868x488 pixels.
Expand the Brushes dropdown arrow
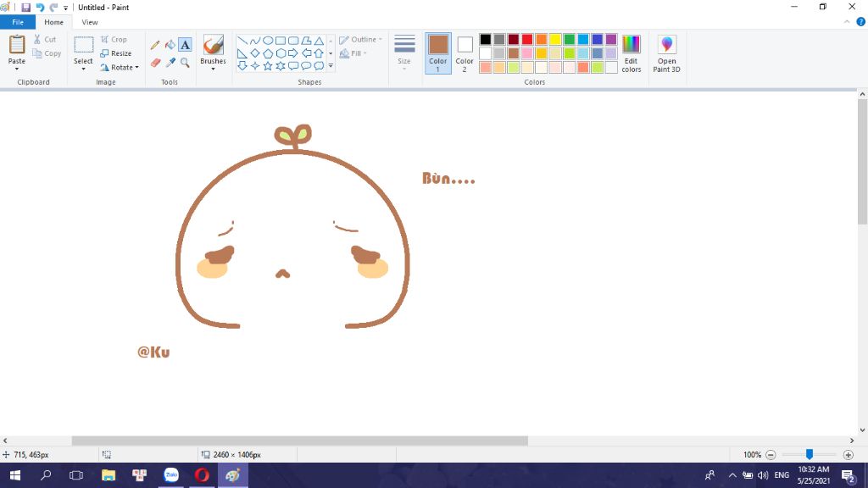coord(213,69)
